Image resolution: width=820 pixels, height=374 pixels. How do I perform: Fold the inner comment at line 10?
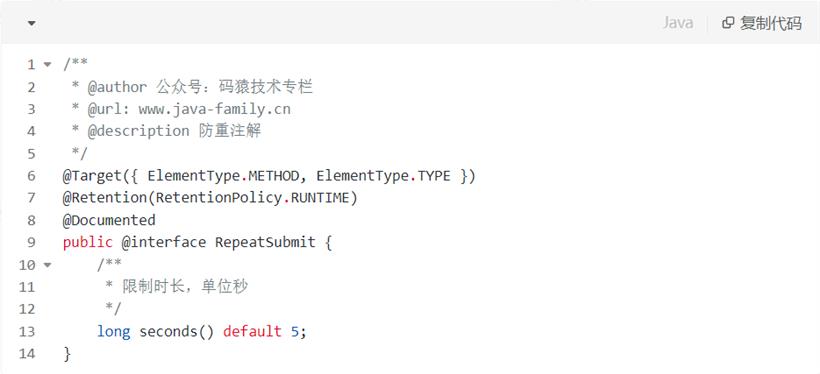48,265
